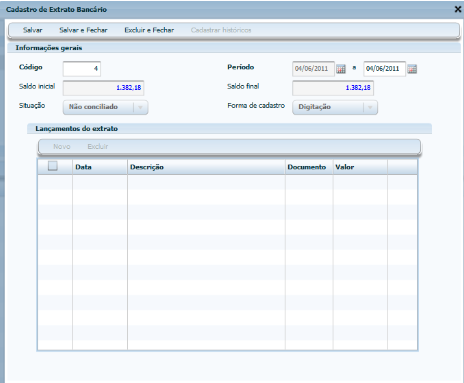Screen dimensions: 464x383
Task: Expand the Situação dropdown arrow
Action: (140, 107)
